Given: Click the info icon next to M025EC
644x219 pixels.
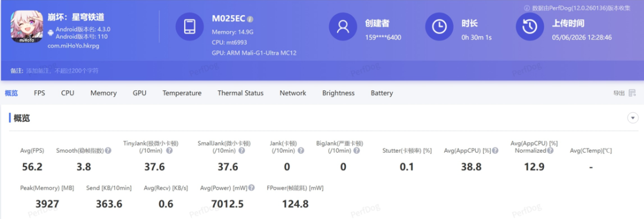Looking at the screenshot, I should [250, 19].
